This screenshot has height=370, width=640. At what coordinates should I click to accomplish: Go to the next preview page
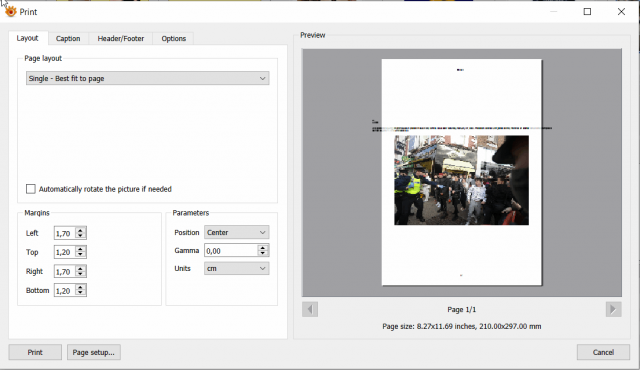coord(613,309)
